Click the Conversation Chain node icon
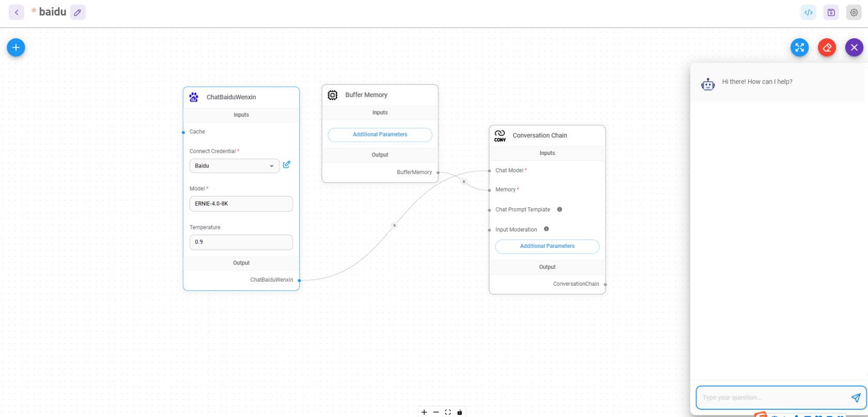The width and height of the screenshot is (868, 417). [x=500, y=135]
